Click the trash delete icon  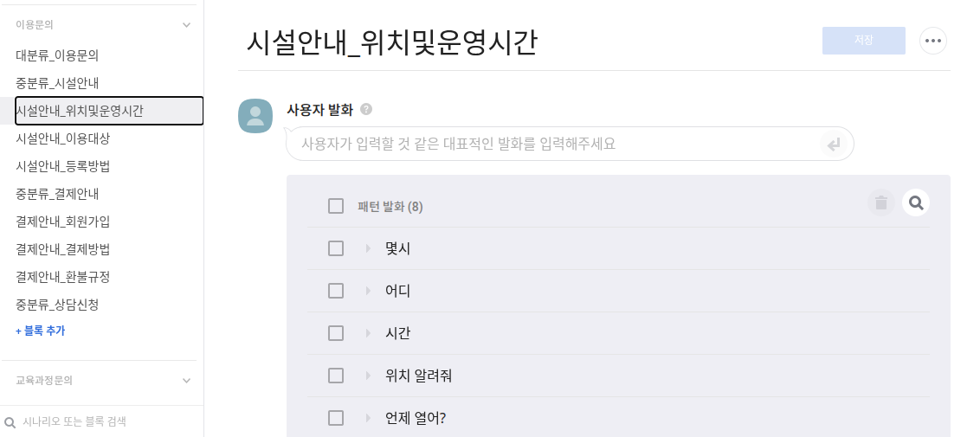point(881,203)
